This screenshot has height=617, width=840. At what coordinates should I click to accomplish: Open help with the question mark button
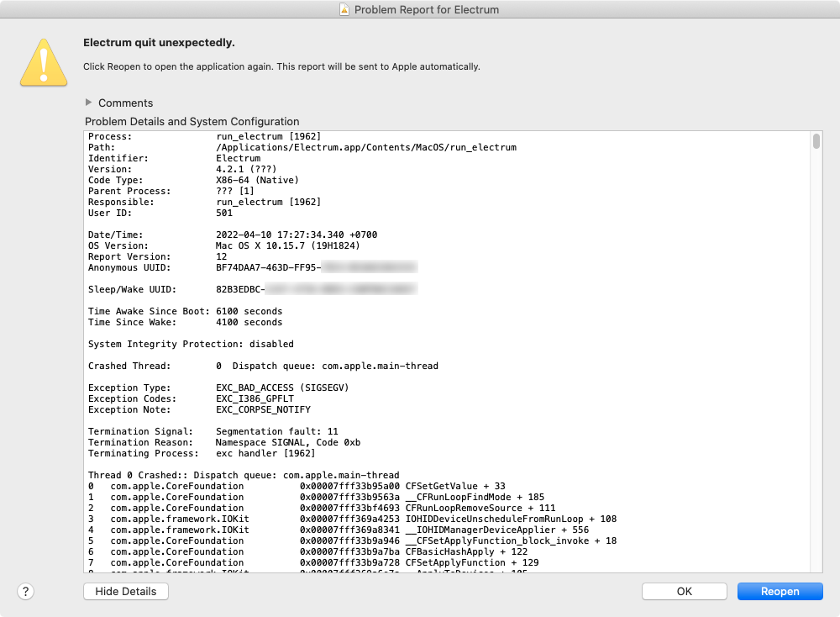pos(26,591)
